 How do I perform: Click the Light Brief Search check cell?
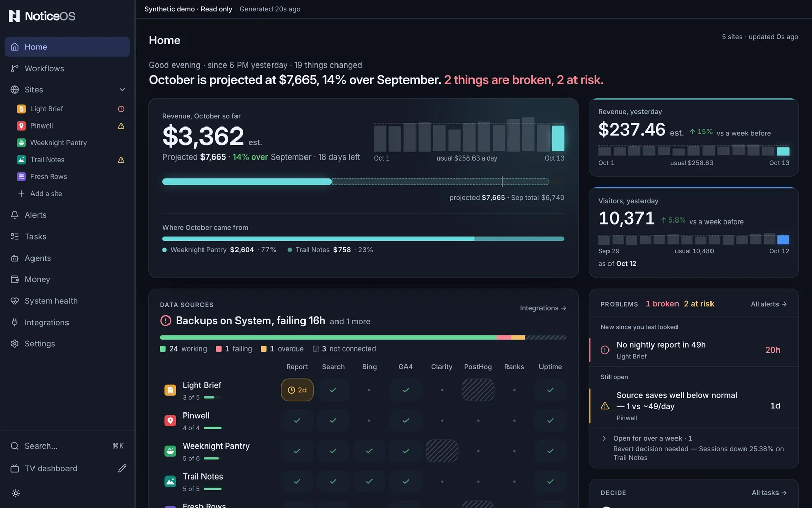pos(333,390)
